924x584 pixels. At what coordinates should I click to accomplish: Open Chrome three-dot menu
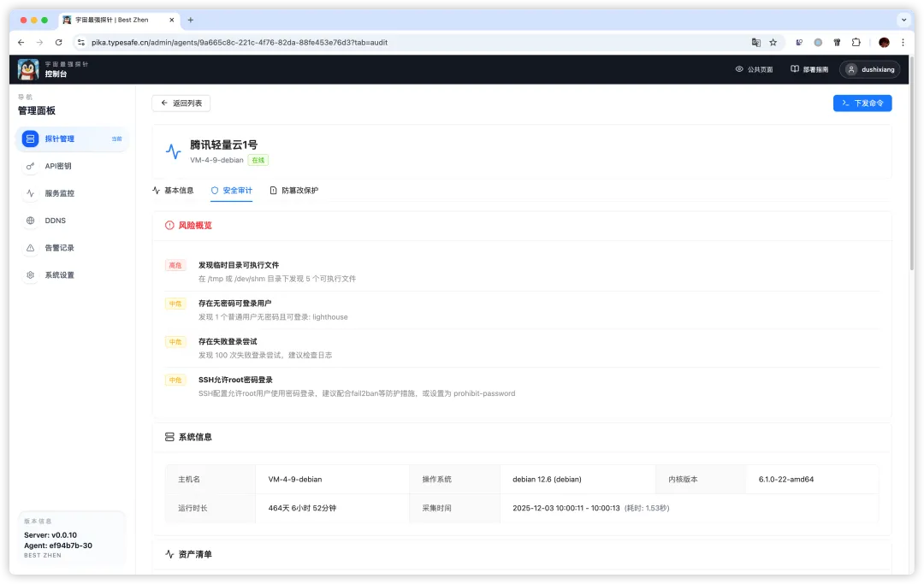[903, 43]
